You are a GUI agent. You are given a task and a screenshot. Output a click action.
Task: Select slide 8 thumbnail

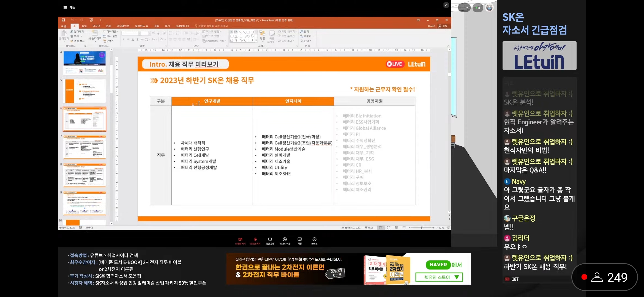pyautogui.click(x=84, y=175)
